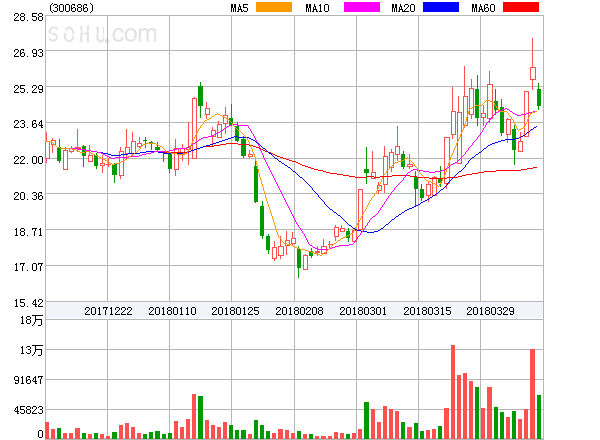
Task: Click the 18万 volume axis label
Action: click(x=32, y=320)
